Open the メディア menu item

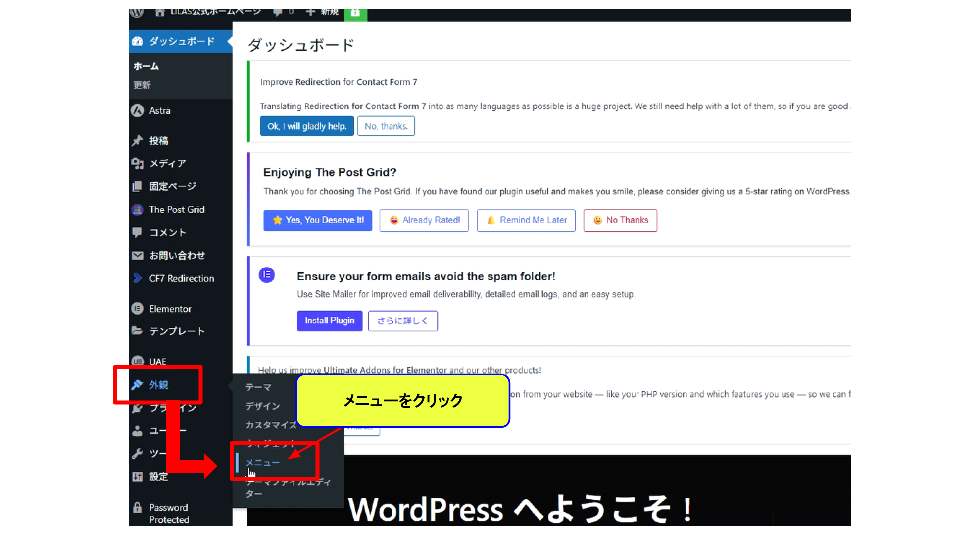[168, 163]
